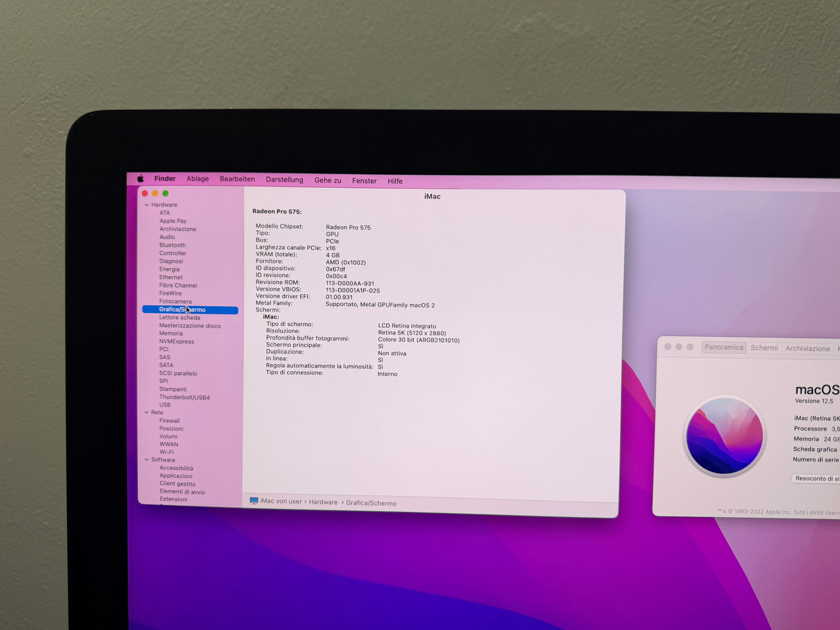Select Firewall under Rete

(x=170, y=421)
